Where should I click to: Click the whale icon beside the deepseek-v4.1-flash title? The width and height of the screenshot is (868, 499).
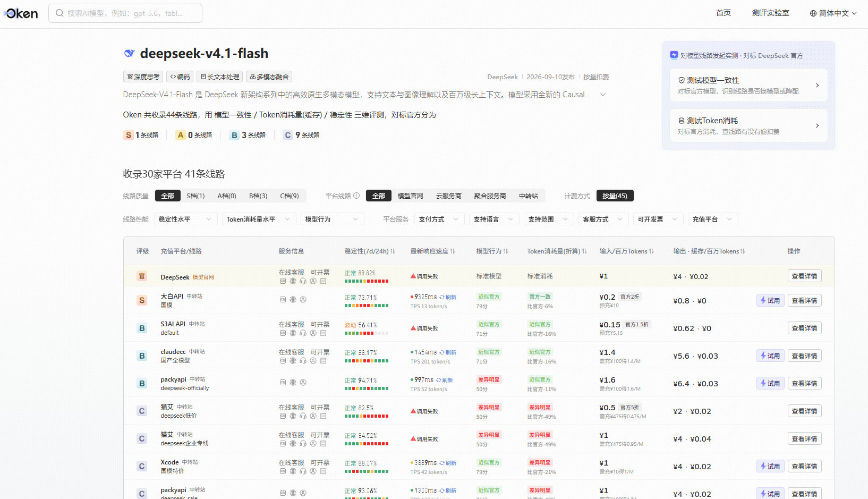point(129,53)
